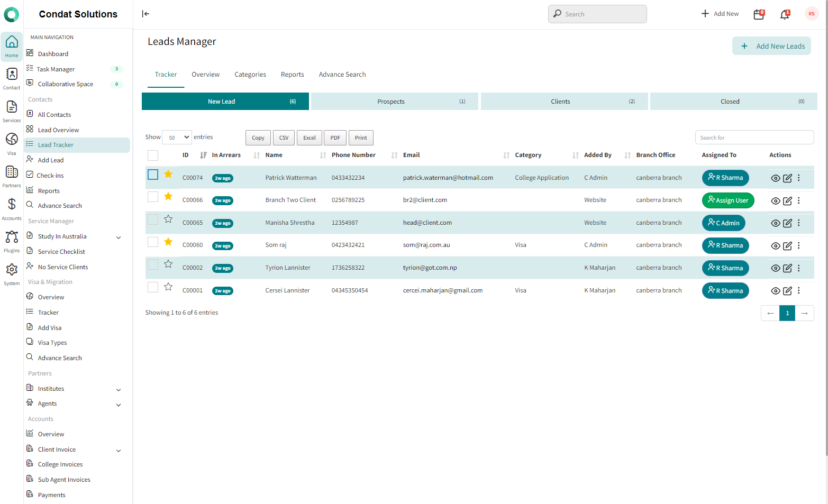The image size is (828, 504).
Task: Switch to the Categories tab
Action: (x=250, y=75)
